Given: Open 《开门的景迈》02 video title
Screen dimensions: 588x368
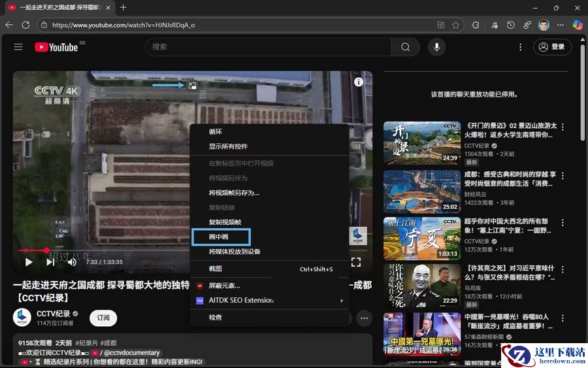Looking at the screenshot, I should [x=510, y=130].
